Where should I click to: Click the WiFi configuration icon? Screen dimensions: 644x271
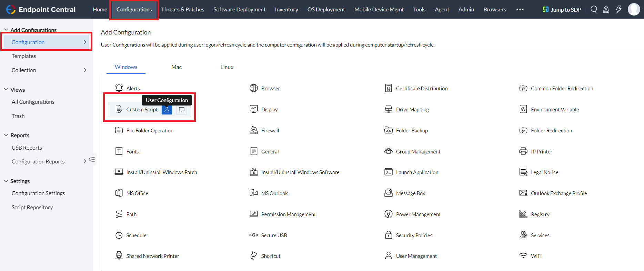(523, 256)
